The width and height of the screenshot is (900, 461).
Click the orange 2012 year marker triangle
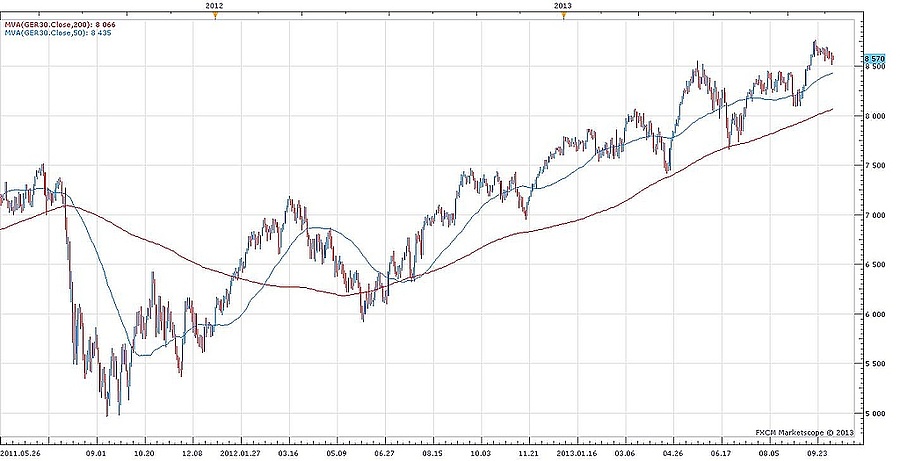[216, 17]
